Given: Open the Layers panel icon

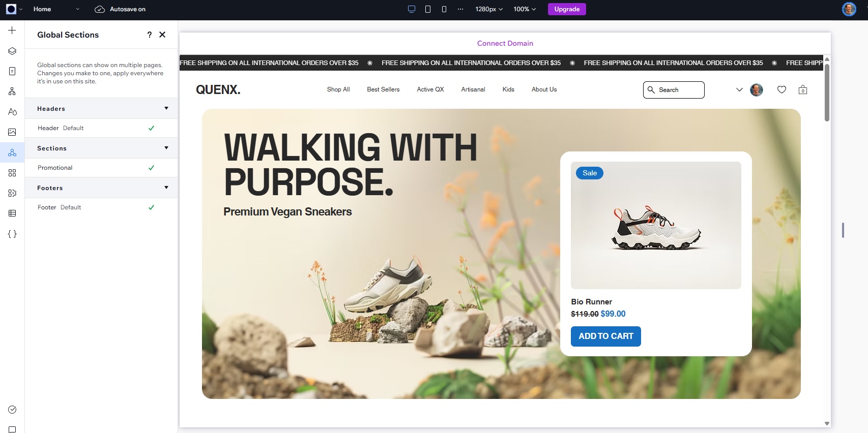Looking at the screenshot, I should tap(12, 51).
